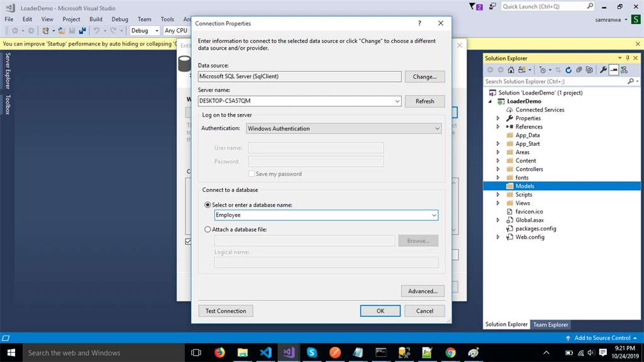The width and height of the screenshot is (644, 362).
Task: Open Properties via the wrench icon
Action: [x=603, y=70]
